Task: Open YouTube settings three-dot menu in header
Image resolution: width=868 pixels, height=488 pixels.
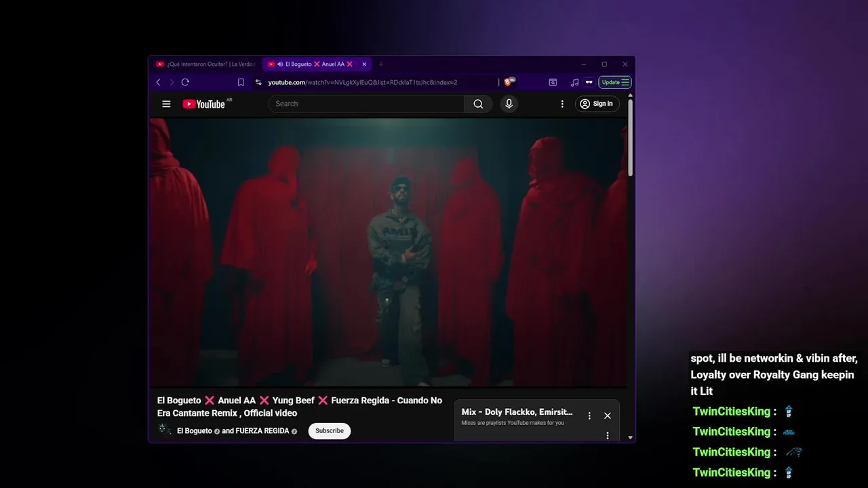Action: 561,104
